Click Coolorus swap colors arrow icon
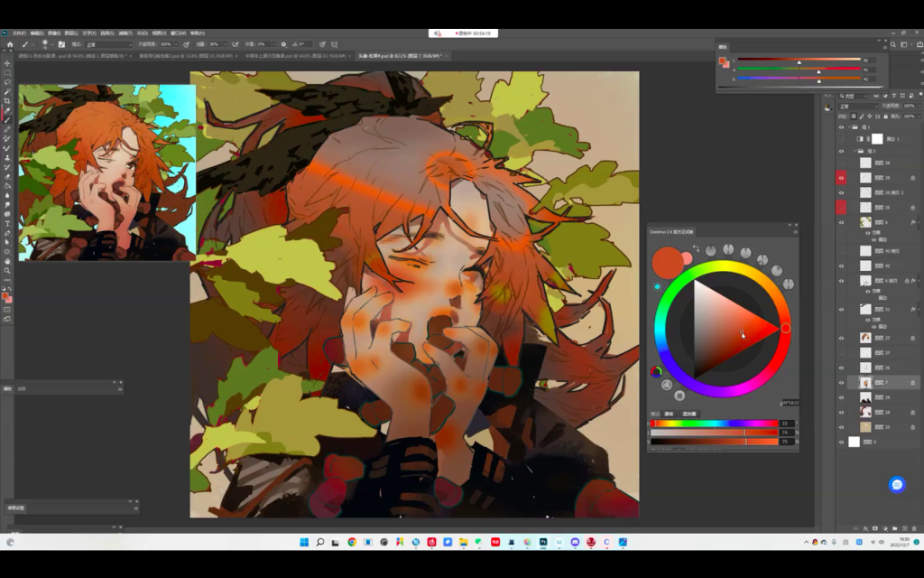This screenshot has height=578, width=924. (696, 249)
